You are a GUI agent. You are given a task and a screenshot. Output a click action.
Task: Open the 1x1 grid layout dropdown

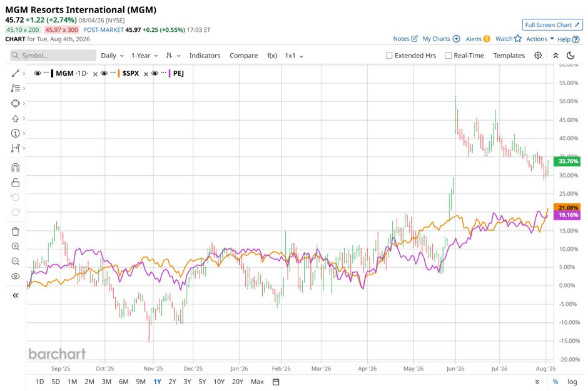[x=294, y=56]
